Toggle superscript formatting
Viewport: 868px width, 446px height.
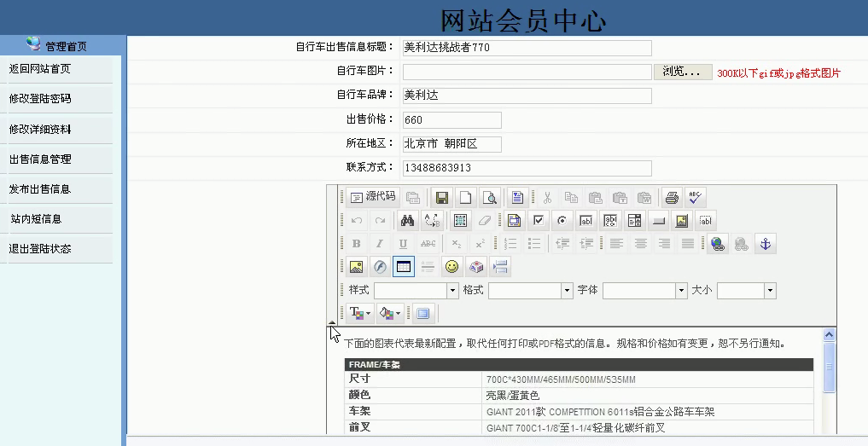[480, 244]
